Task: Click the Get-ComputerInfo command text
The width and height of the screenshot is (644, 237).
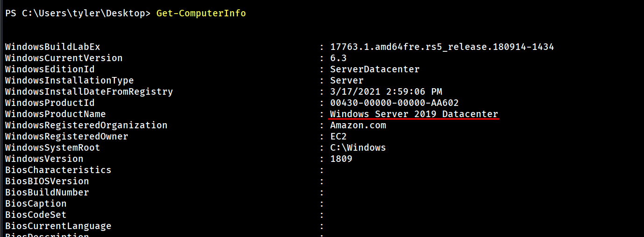Action: (x=201, y=14)
